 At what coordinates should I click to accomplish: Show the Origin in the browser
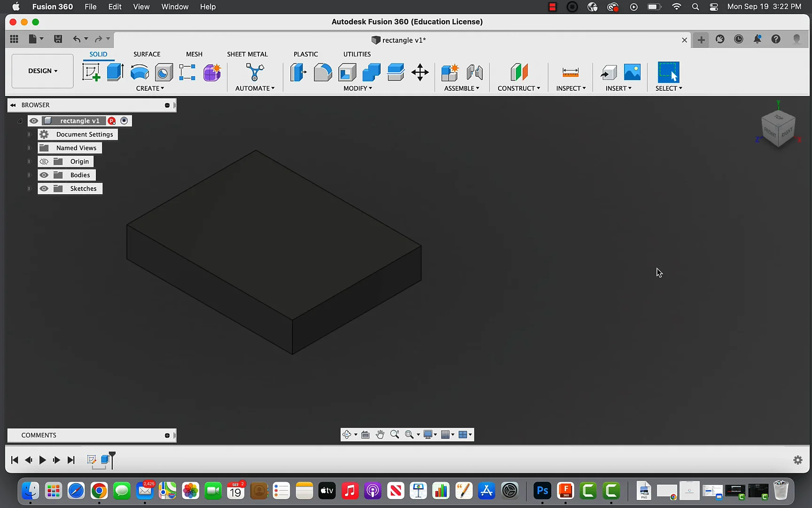pos(44,161)
